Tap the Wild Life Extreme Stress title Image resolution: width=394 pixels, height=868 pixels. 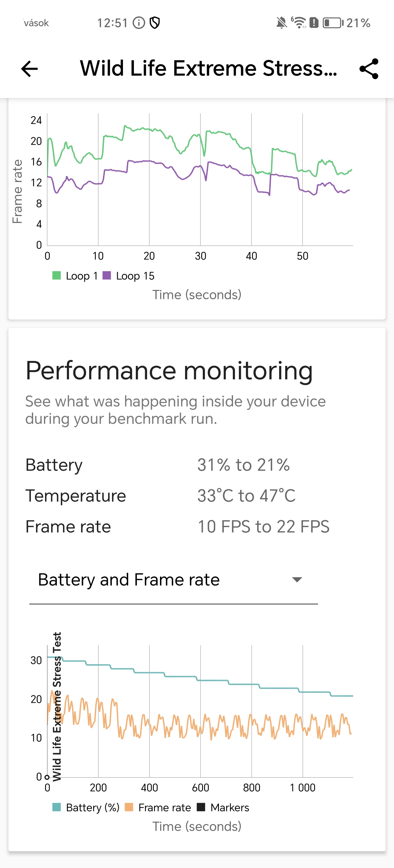tap(208, 68)
